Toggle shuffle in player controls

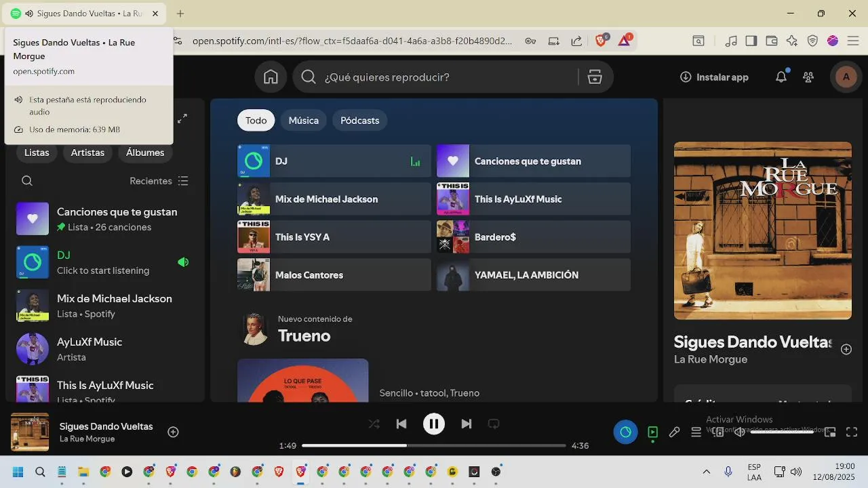tap(374, 424)
